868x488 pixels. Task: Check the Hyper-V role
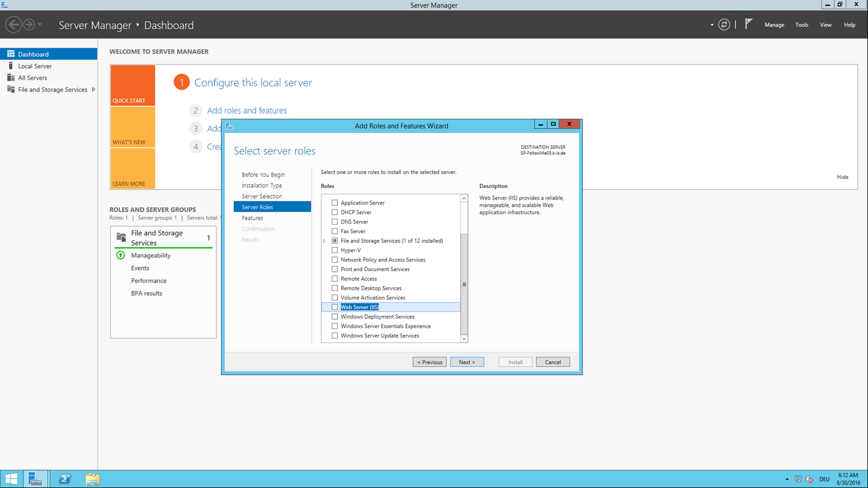pos(335,250)
